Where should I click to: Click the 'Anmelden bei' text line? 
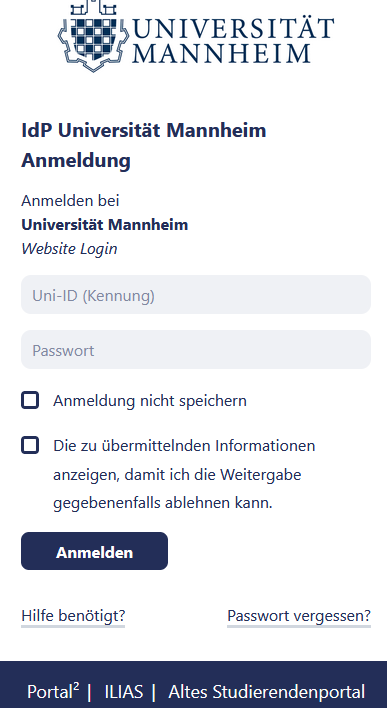tap(70, 201)
